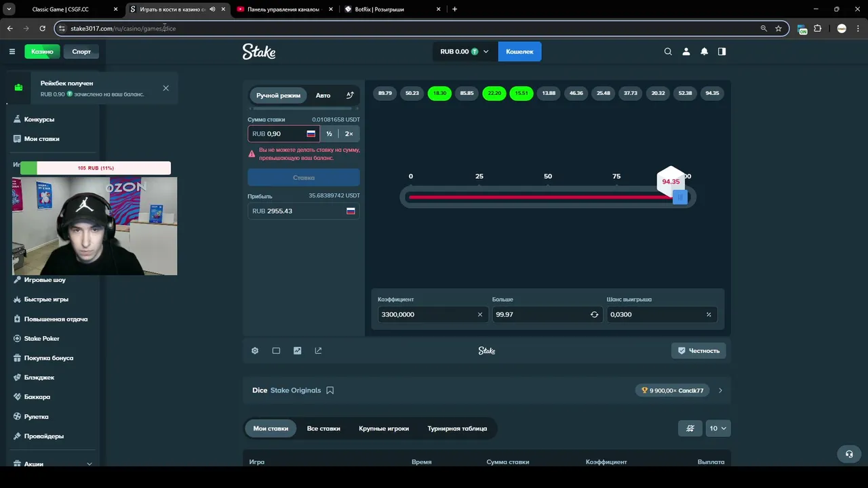Screen dimensions: 868x488
Task: Open past result 18.30 green pill
Action: [439, 93]
